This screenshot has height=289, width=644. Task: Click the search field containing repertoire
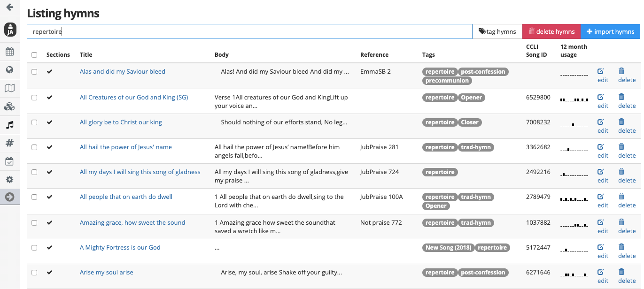tap(249, 31)
